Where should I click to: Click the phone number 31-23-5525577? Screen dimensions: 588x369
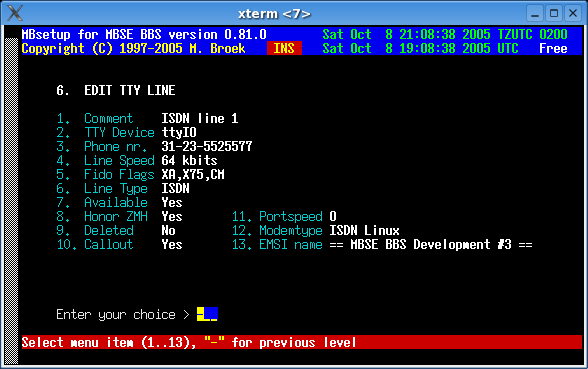207,147
